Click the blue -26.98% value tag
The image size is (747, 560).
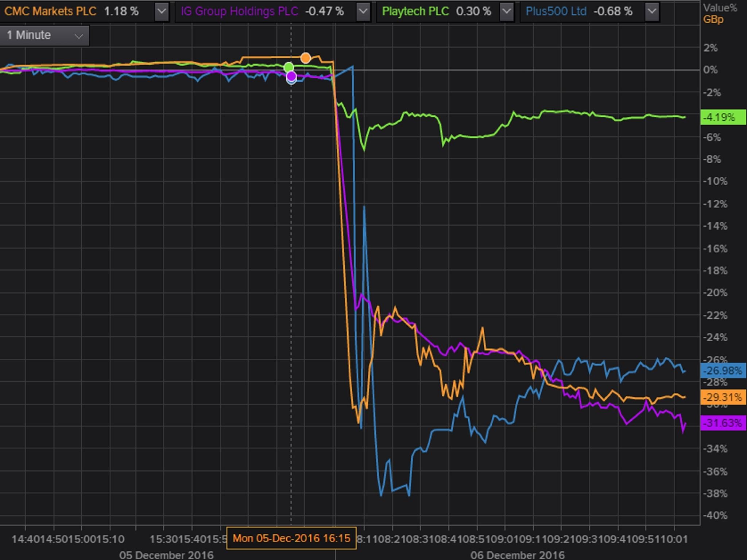point(723,371)
